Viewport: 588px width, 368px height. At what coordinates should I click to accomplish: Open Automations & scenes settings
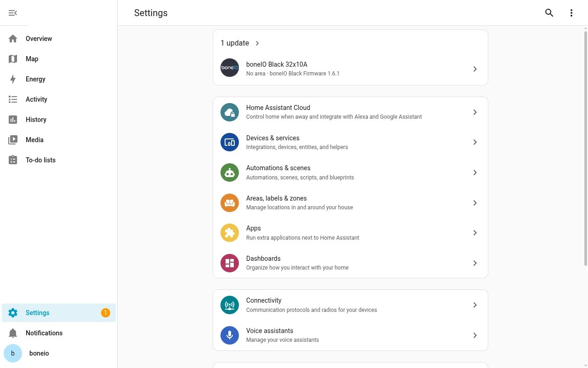pyautogui.click(x=351, y=172)
